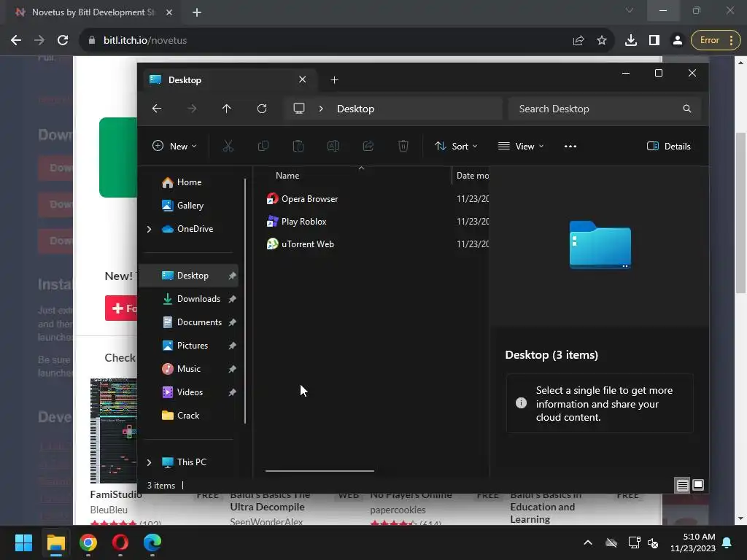747x560 pixels.
Task: Open Gallery in the navigation pane
Action: tap(190, 205)
